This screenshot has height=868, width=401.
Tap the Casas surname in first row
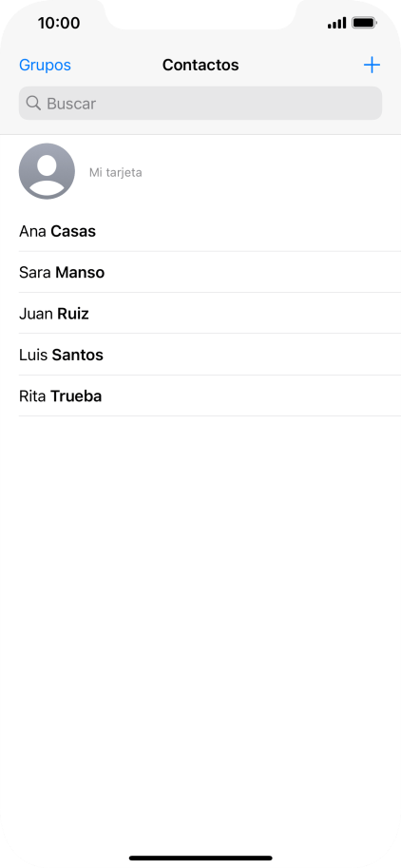point(73,231)
